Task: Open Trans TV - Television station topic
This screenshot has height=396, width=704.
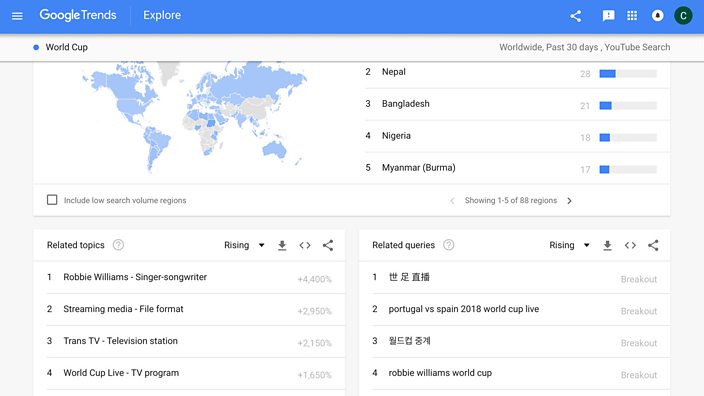Action: tap(120, 341)
